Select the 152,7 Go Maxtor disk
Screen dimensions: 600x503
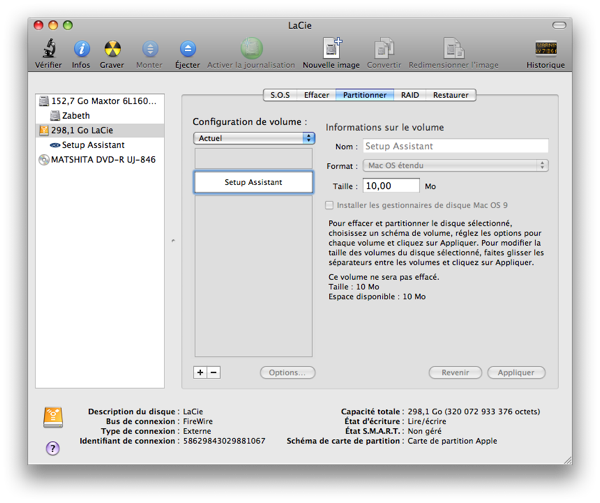click(100, 101)
